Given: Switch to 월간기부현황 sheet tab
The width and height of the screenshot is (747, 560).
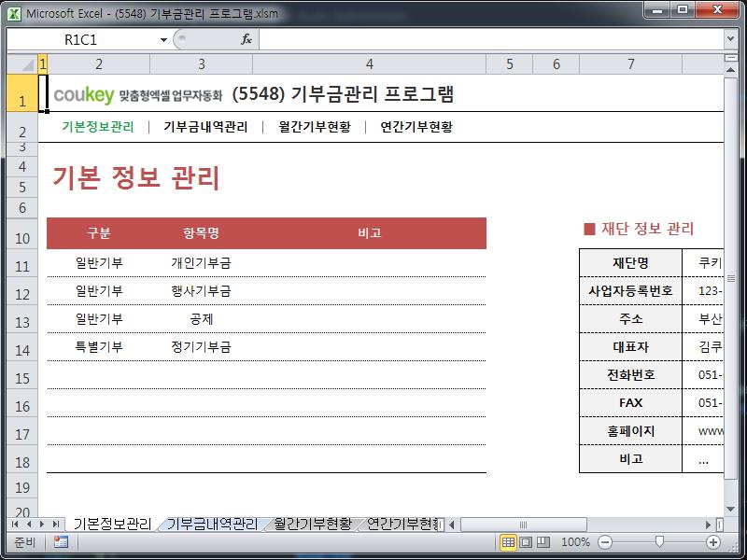Looking at the screenshot, I should tap(313, 525).
